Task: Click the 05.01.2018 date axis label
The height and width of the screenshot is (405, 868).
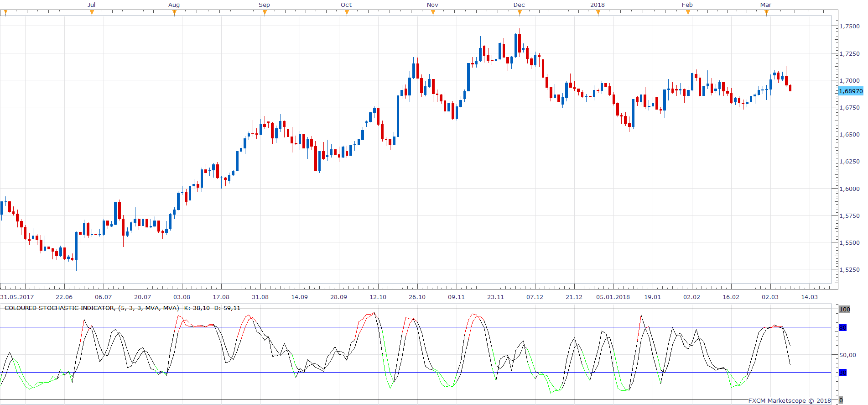Action: point(613,297)
